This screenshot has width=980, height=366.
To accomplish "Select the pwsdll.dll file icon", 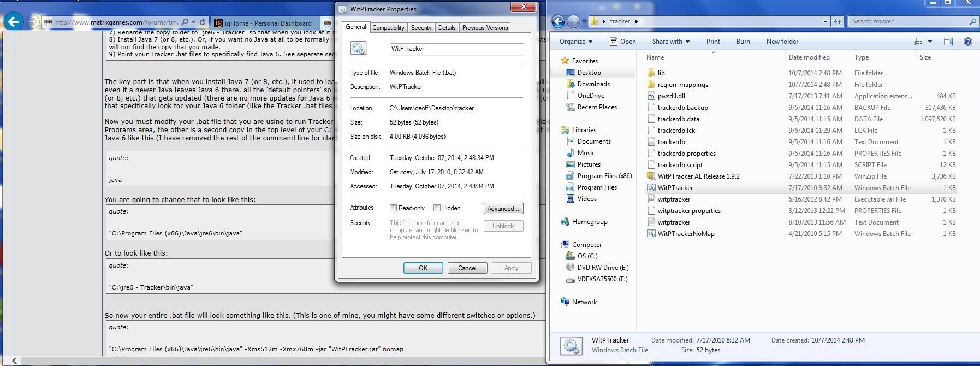I will click(x=651, y=96).
